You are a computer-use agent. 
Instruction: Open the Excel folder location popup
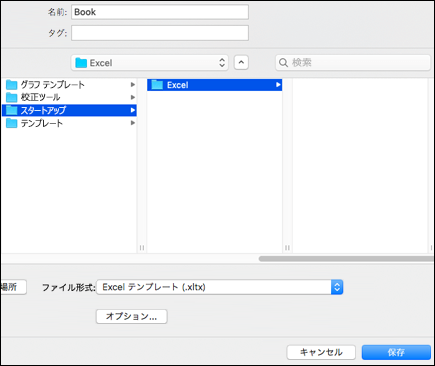[150, 63]
